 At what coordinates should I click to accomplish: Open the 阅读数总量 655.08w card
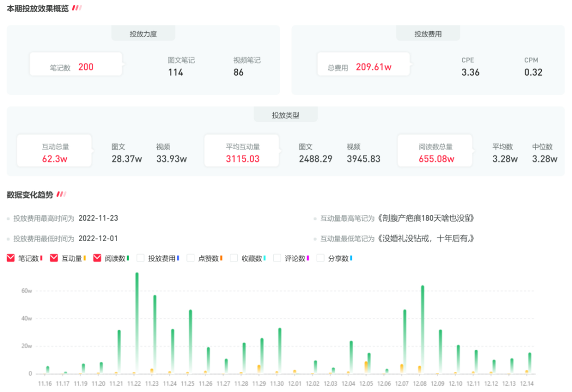(x=436, y=152)
